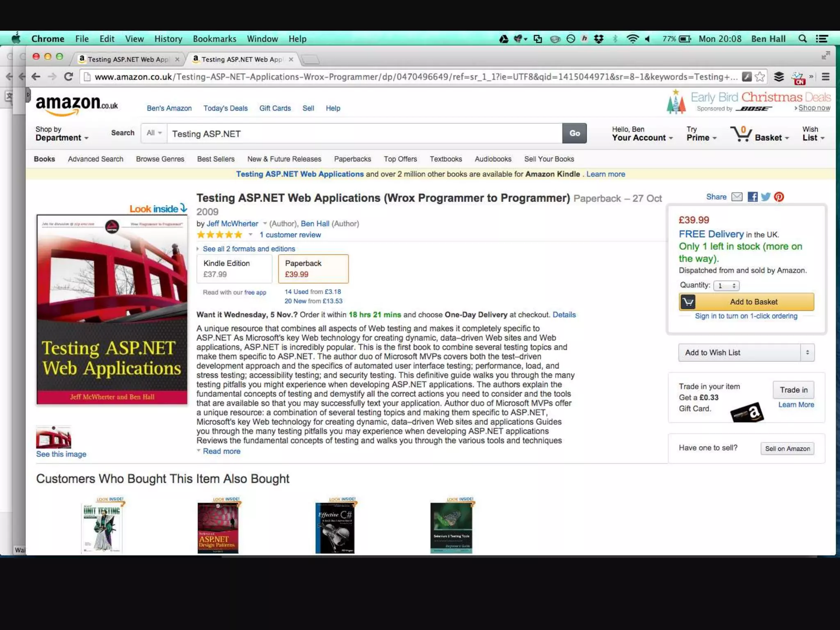Switch to the first Testing ASP.NET tab
Screen dimensions: 840x630
click(x=128, y=59)
